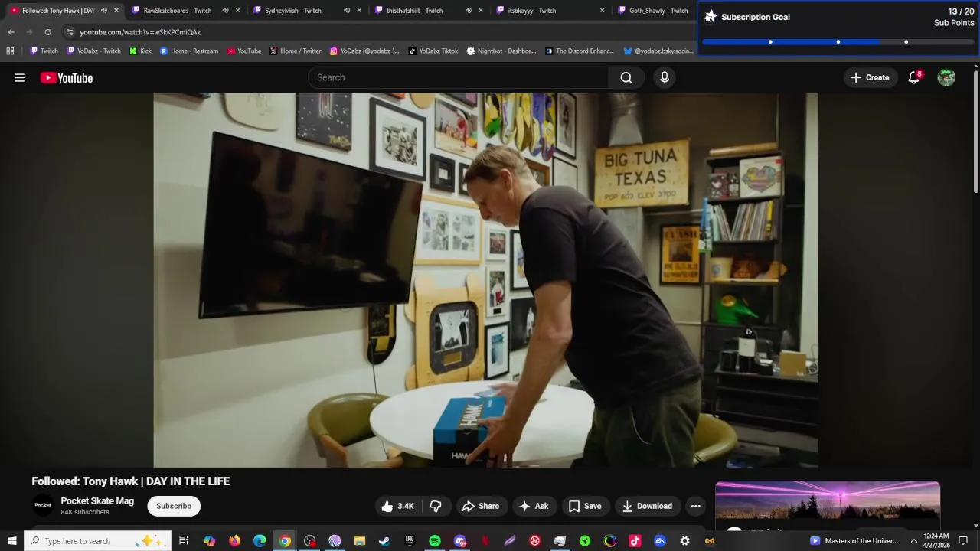The width and height of the screenshot is (980, 551).
Task: Click the YouTube search magnifier button
Action: point(626,77)
